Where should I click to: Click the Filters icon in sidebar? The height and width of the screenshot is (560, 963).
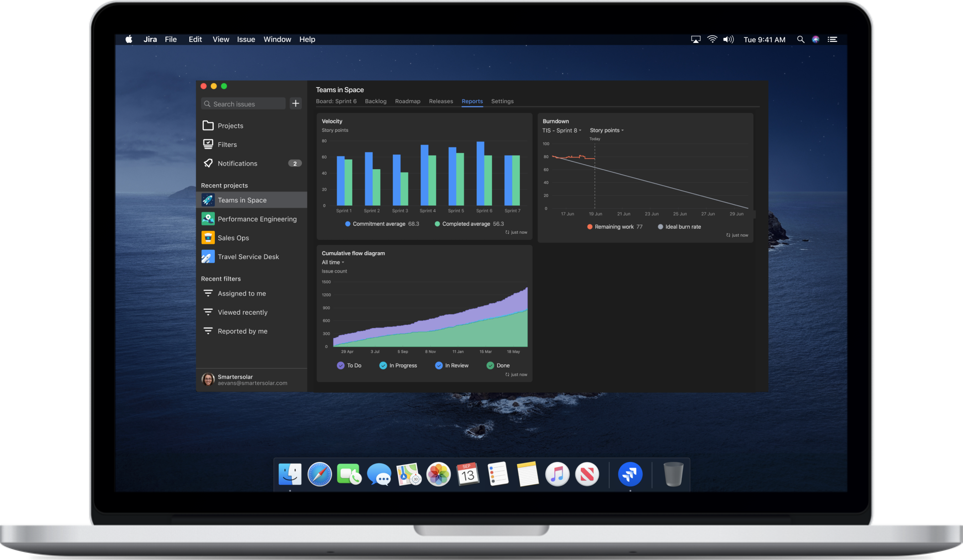tap(208, 144)
